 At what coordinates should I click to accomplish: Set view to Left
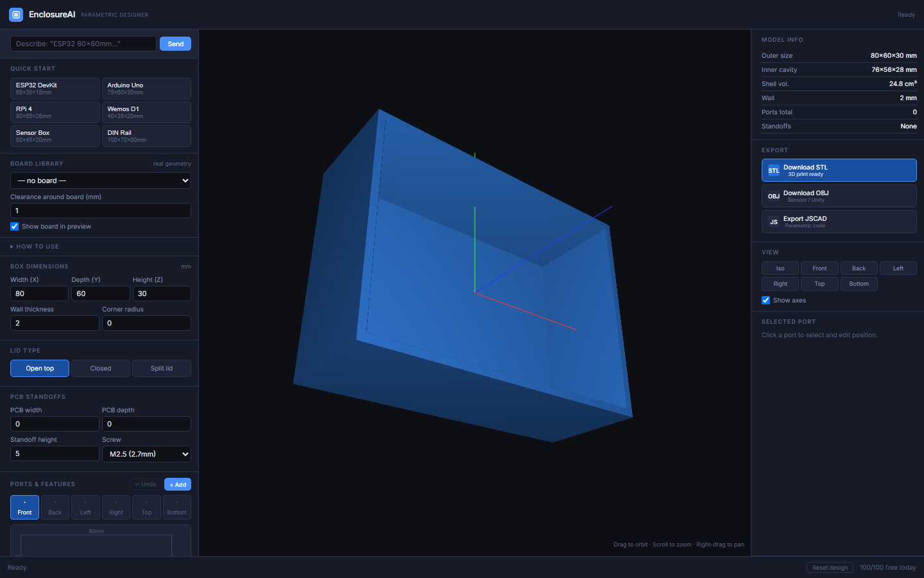tap(898, 268)
